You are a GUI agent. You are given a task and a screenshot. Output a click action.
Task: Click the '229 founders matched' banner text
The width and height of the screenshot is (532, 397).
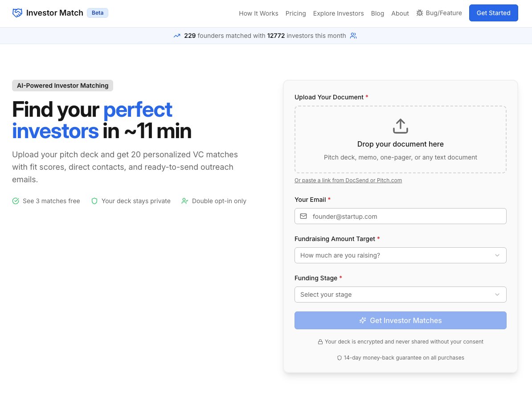pos(265,36)
